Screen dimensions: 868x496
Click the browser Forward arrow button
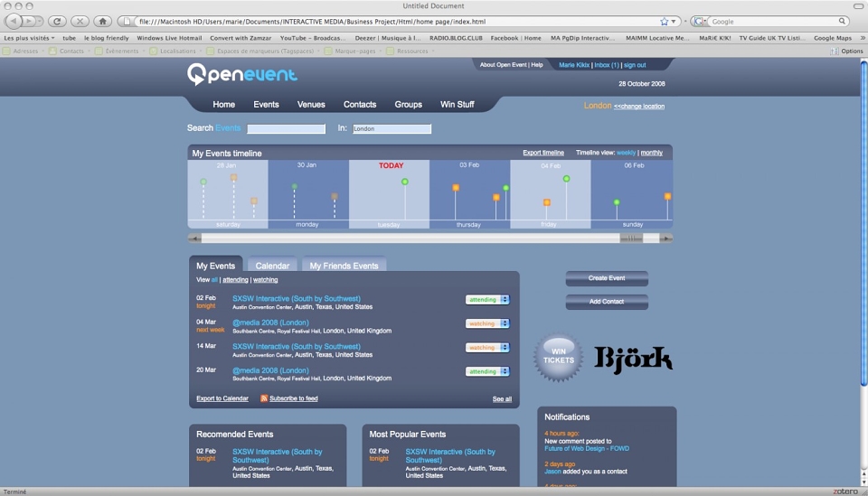[29, 21]
